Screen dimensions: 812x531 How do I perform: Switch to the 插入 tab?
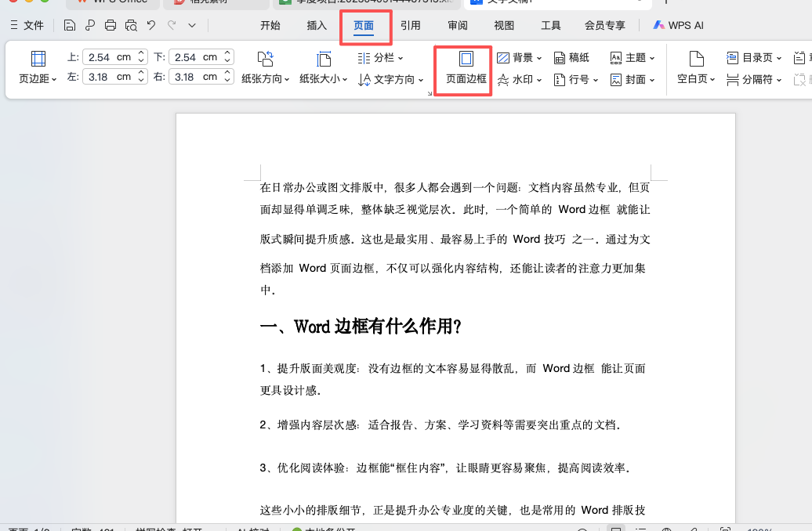click(x=317, y=25)
